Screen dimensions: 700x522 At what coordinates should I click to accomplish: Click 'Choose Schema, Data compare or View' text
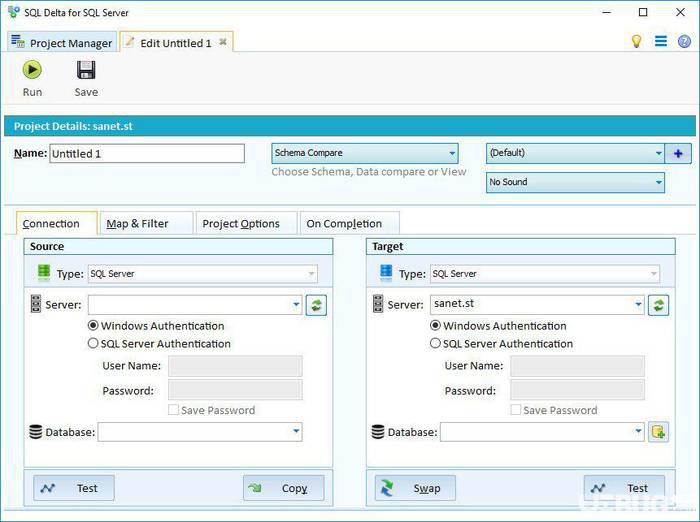pyautogui.click(x=369, y=172)
